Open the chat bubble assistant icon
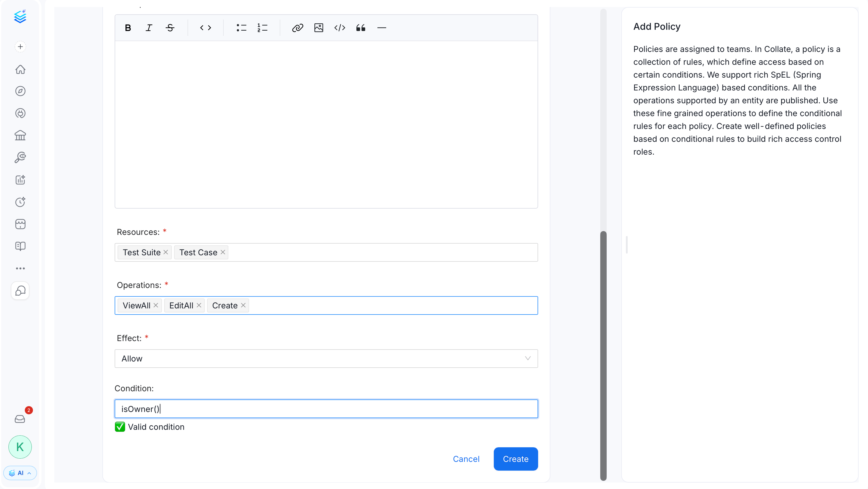Image resolution: width=868 pixels, height=489 pixels. [20, 291]
